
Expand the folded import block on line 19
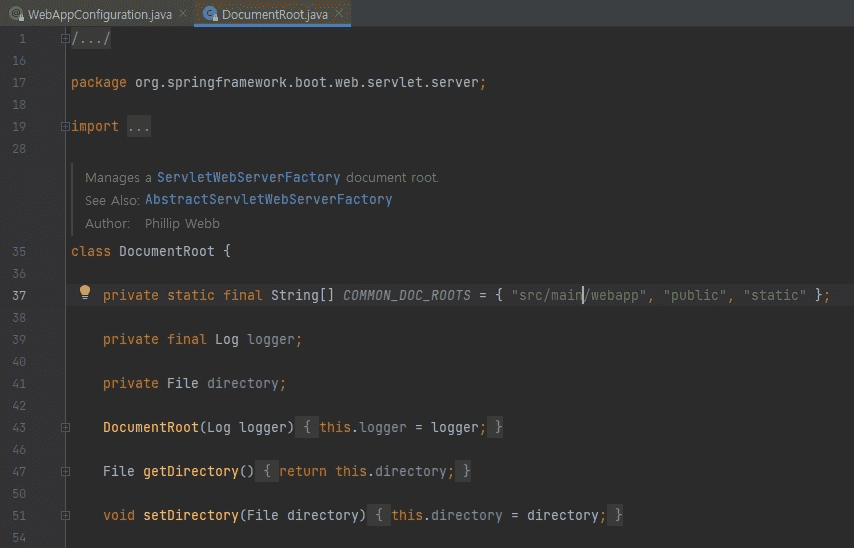[65, 126]
